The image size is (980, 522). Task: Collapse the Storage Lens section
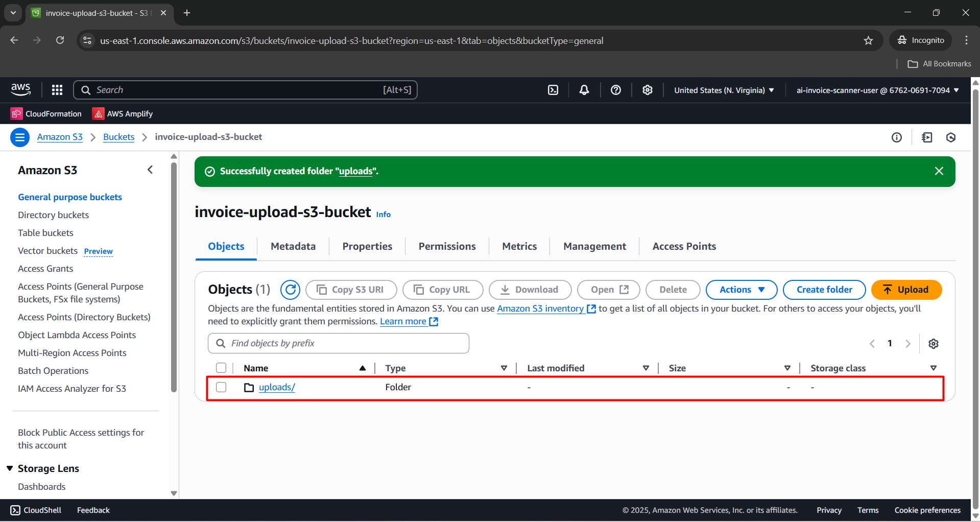coord(10,468)
